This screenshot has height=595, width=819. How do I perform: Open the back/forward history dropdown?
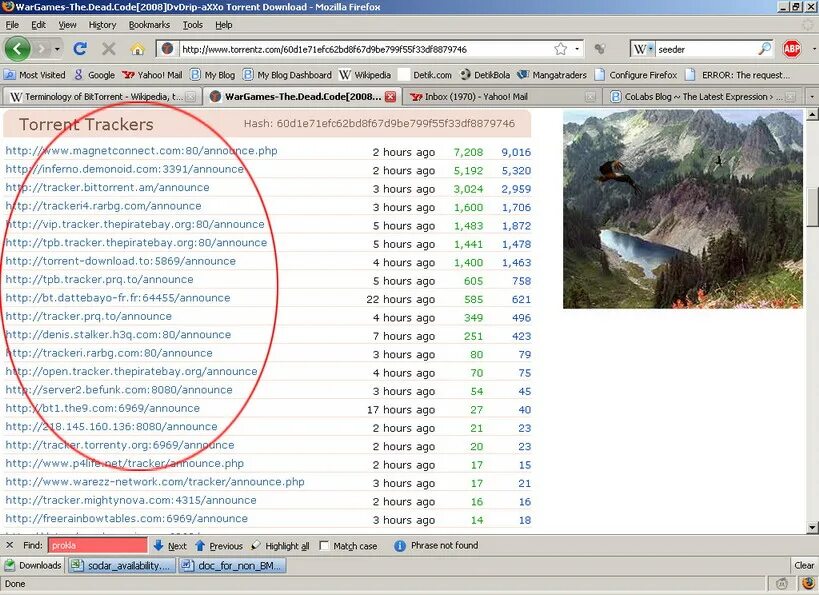[57, 49]
